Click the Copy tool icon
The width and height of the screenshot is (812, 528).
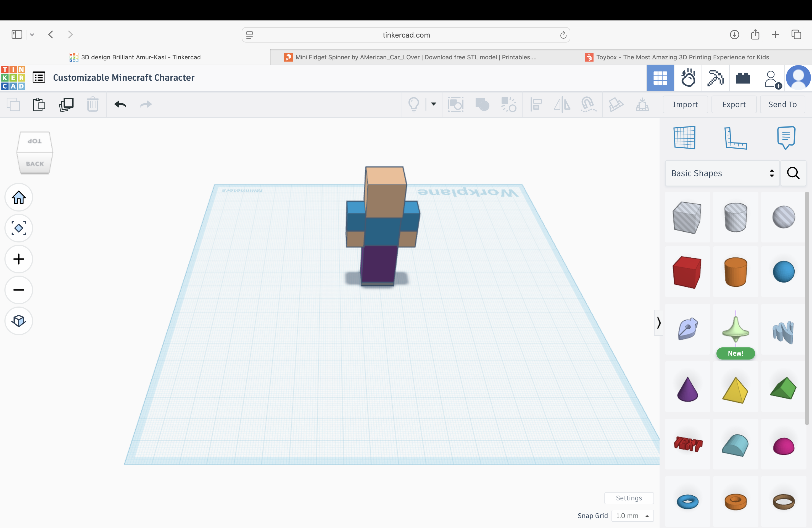13,104
